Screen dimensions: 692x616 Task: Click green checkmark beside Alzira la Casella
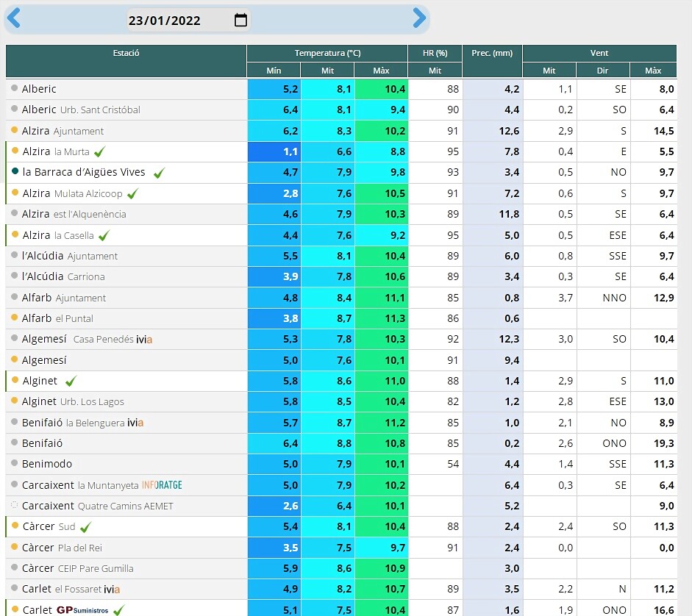click(x=104, y=236)
